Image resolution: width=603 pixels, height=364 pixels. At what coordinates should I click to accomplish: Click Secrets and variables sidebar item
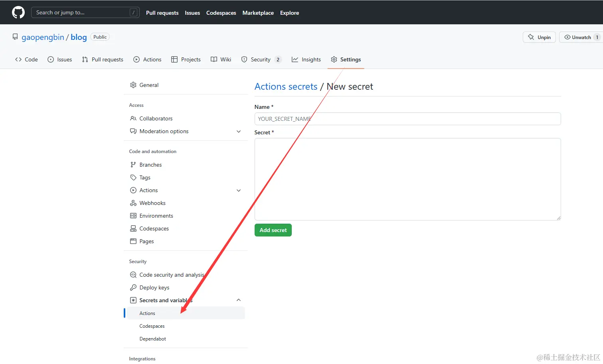pyautogui.click(x=186, y=300)
